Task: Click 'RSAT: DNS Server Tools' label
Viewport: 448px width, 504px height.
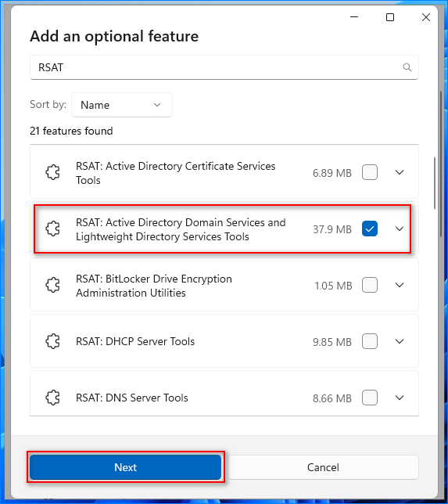Action: coord(132,398)
